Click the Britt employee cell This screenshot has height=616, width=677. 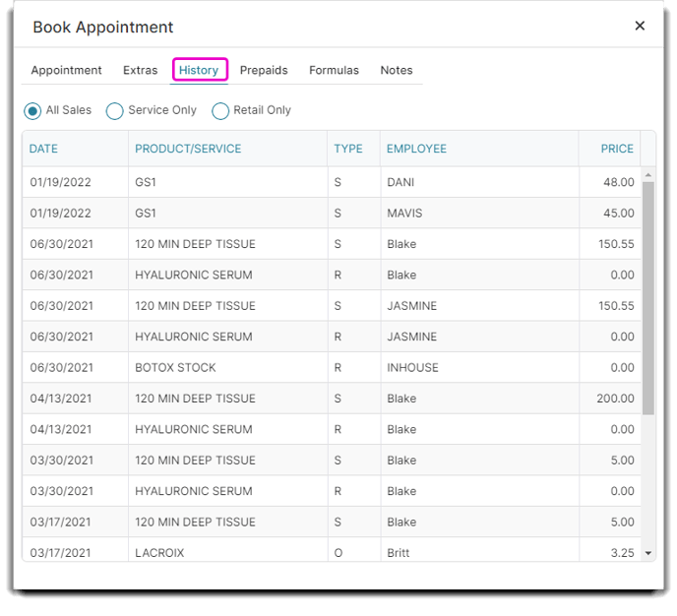[479, 550]
